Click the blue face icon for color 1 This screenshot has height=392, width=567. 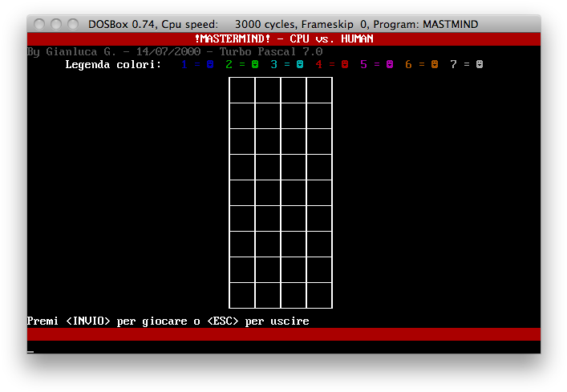click(210, 64)
